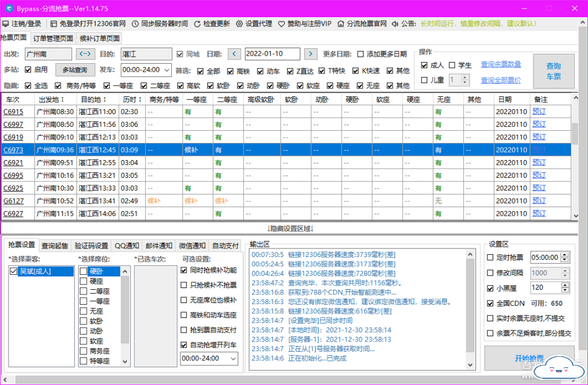
Task: Click the next-date arrow beside the date field
Action: [311, 53]
